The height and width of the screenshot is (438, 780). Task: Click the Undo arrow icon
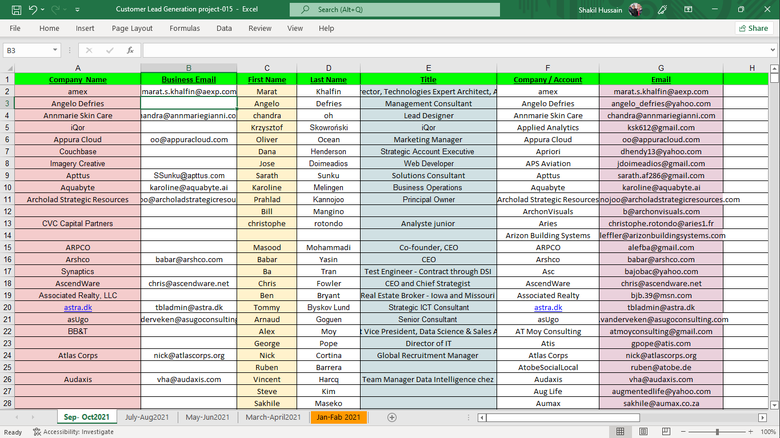(33, 9)
